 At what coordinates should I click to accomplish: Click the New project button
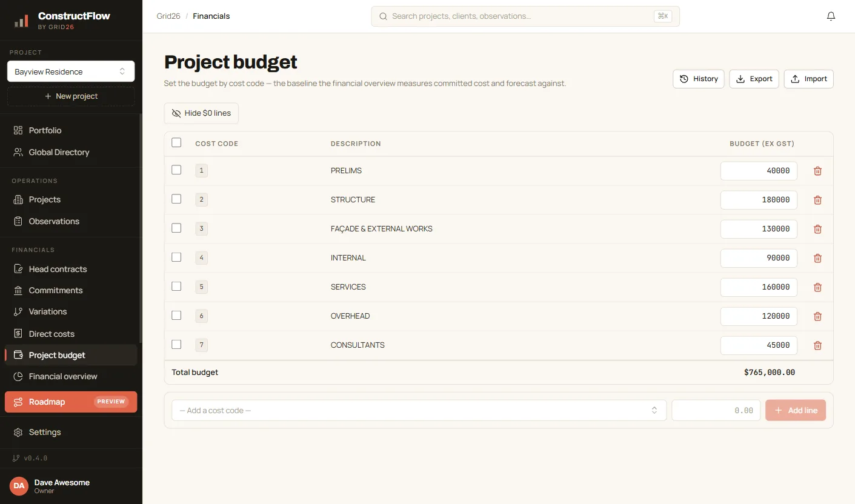71,96
